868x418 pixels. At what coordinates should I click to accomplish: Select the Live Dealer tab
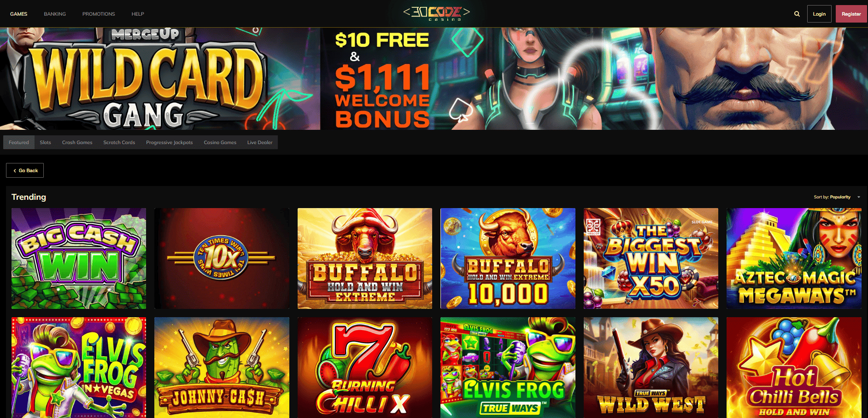click(x=259, y=142)
